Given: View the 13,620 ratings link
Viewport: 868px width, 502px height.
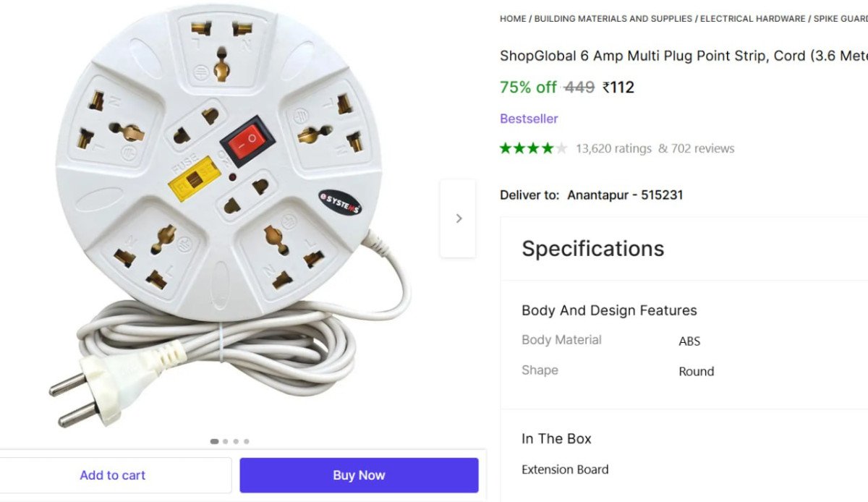Looking at the screenshot, I should (613, 148).
